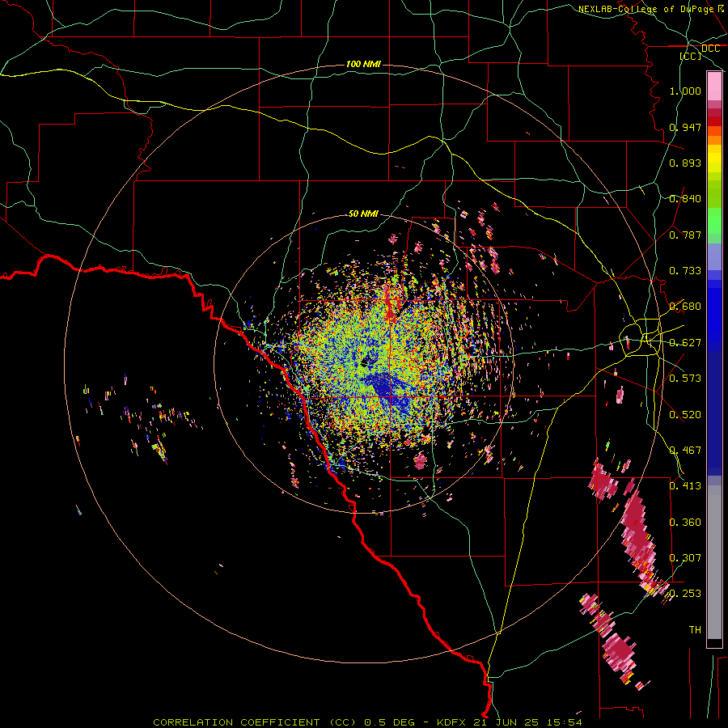The image size is (728, 728).
Task: Pick the light pink top color bar segment
Action: [x=714, y=87]
